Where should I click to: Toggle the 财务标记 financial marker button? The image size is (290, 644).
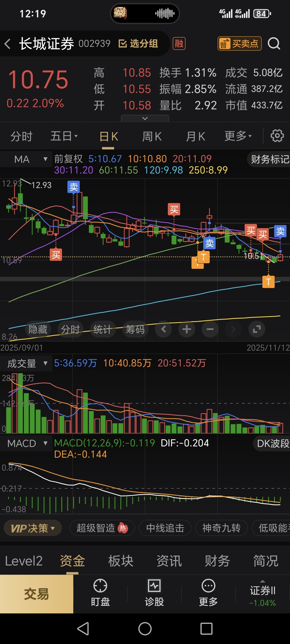[269, 159]
